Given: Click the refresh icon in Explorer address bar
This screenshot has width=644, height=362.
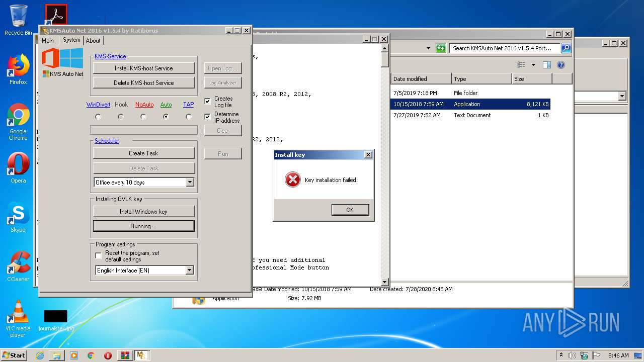Looking at the screenshot, I should tap(441, 48).
